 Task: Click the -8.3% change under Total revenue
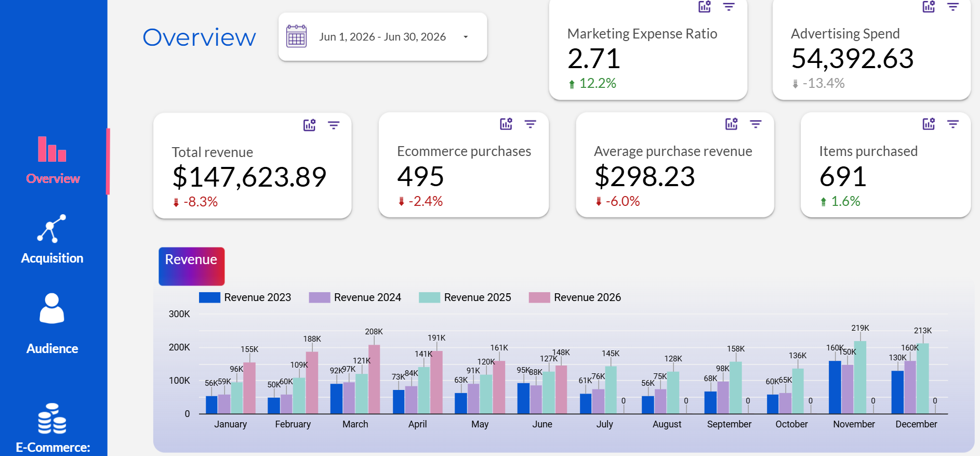click(195, 202)
